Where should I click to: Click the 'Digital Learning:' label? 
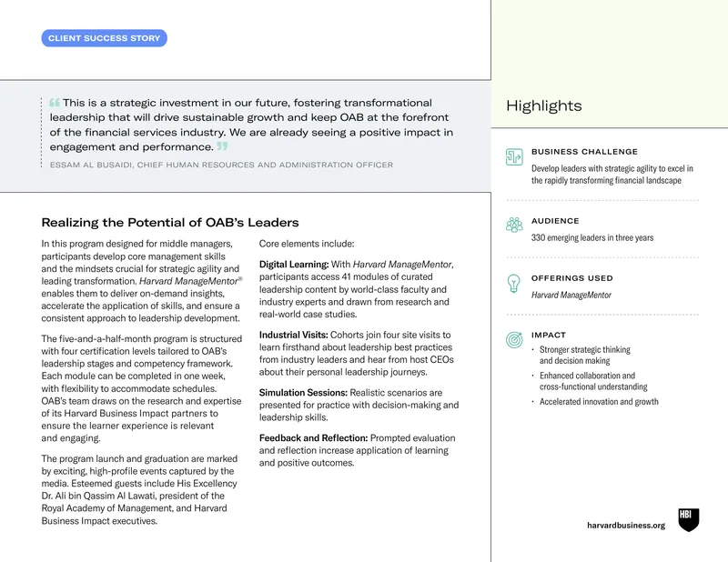point(294,265)
